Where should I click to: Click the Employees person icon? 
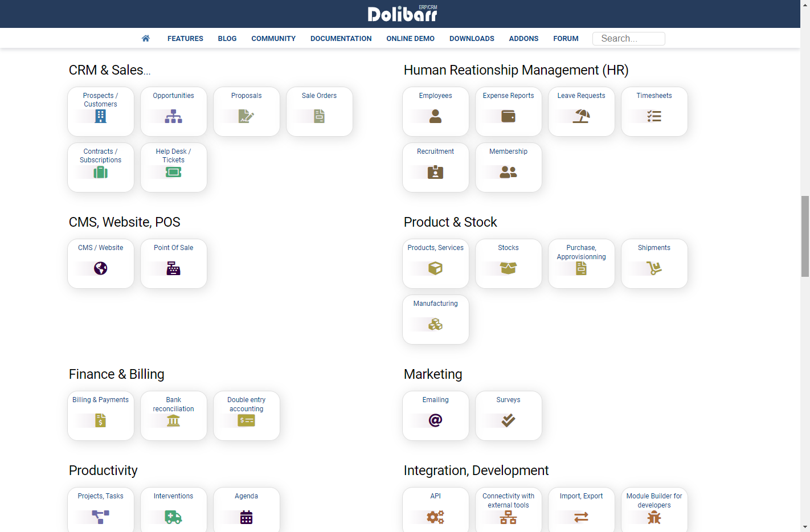pyautogui.click(x=436, y=116)
